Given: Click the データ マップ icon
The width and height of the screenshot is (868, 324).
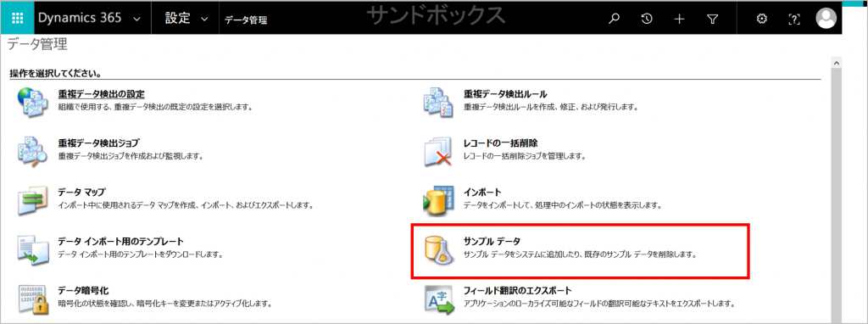Looking at the screenshot, I should tap(34, 200).
